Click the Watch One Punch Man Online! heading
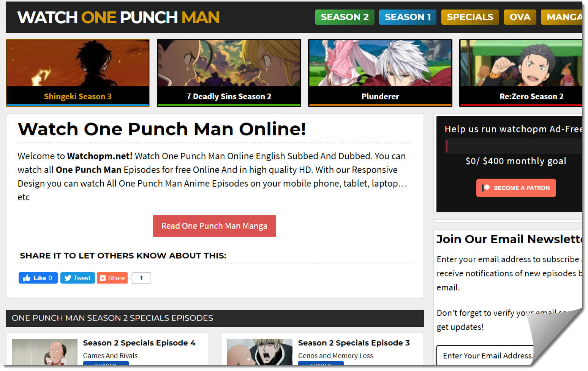 (x=162, y=129)
